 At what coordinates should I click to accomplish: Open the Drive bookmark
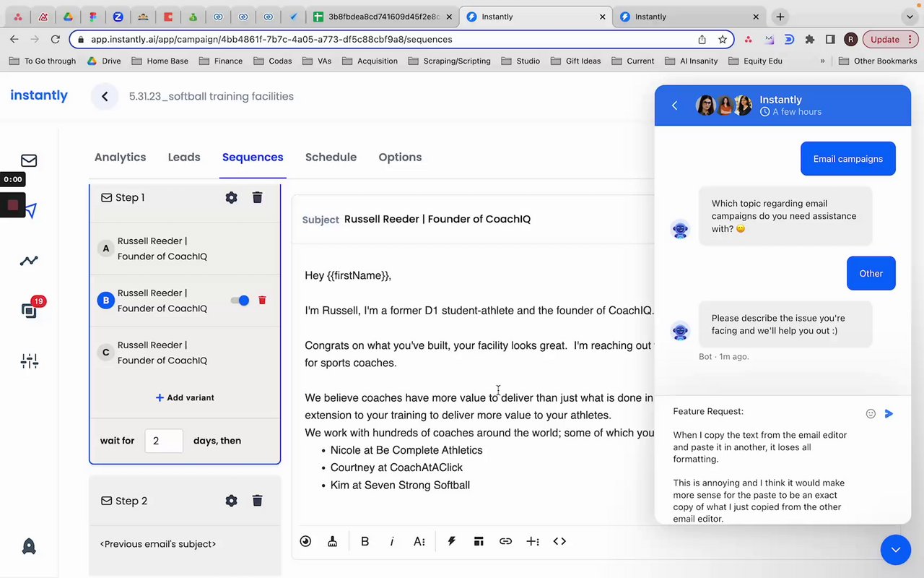click(104, 61)
